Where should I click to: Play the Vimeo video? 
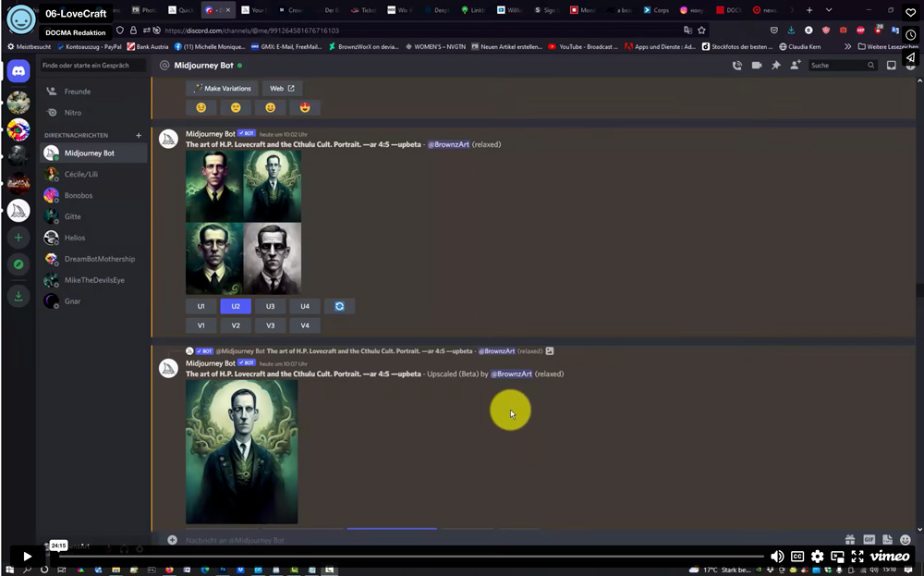pos(27,556)
